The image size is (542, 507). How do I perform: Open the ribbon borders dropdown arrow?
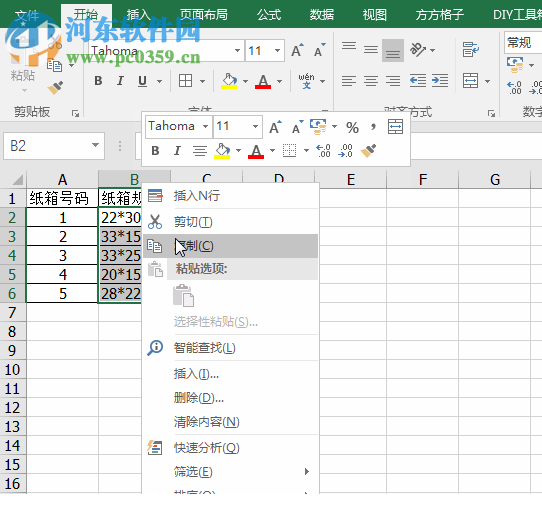(203, 82)
